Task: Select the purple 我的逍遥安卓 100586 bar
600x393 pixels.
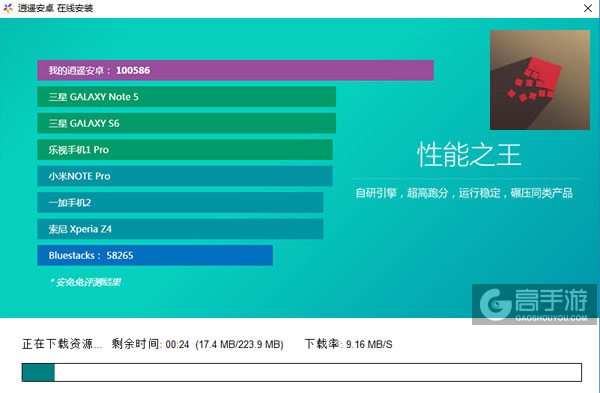Action: coord(235,70)
